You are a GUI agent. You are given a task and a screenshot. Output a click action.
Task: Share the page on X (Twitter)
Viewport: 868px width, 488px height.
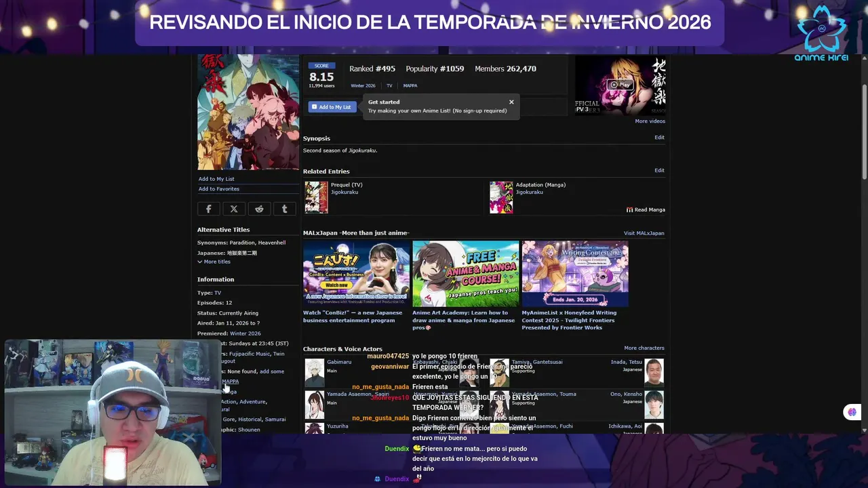coord(234,209)
